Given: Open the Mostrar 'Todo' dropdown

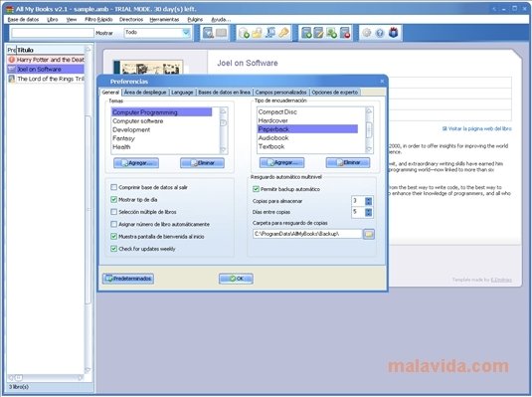Looking at the screenshot, I should click(186, 33).
